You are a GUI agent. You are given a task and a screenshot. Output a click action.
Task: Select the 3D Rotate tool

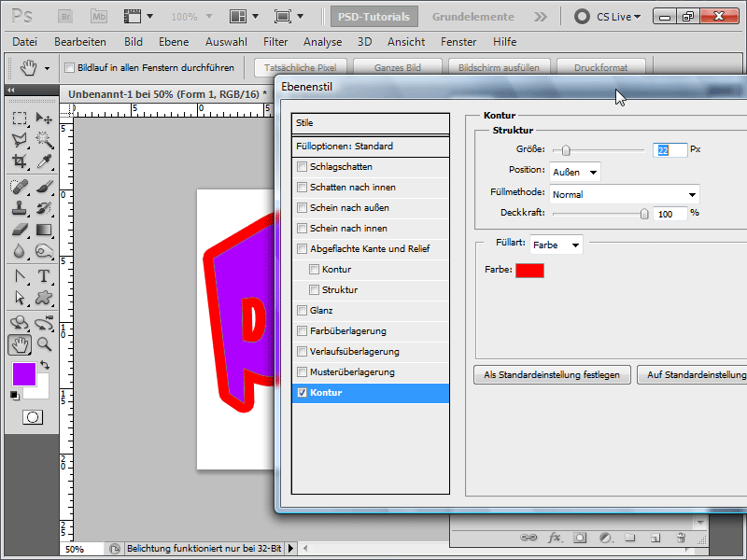(19, 323)
